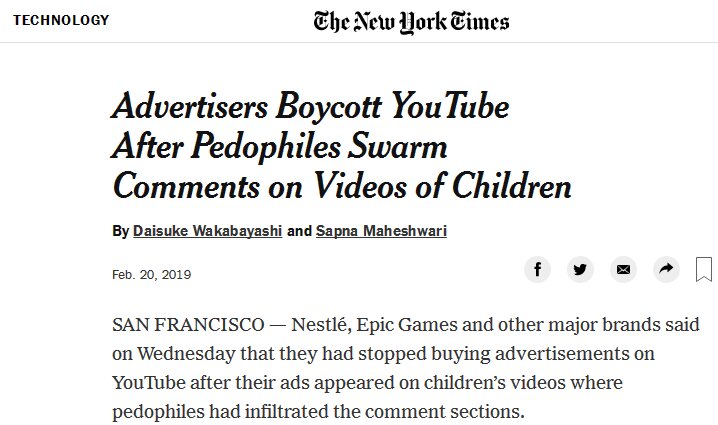The width and height of the screenshot is (718, 425).
Task: Visit Sapna Maheshwari's author profile
Action: click(x=381, y=231)
